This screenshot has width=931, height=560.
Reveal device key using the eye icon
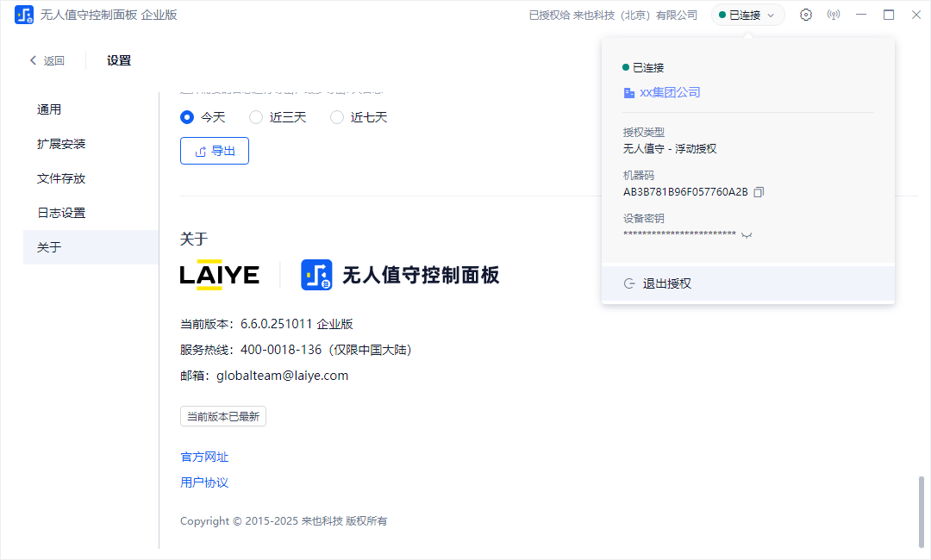click(x=747, y=235)
